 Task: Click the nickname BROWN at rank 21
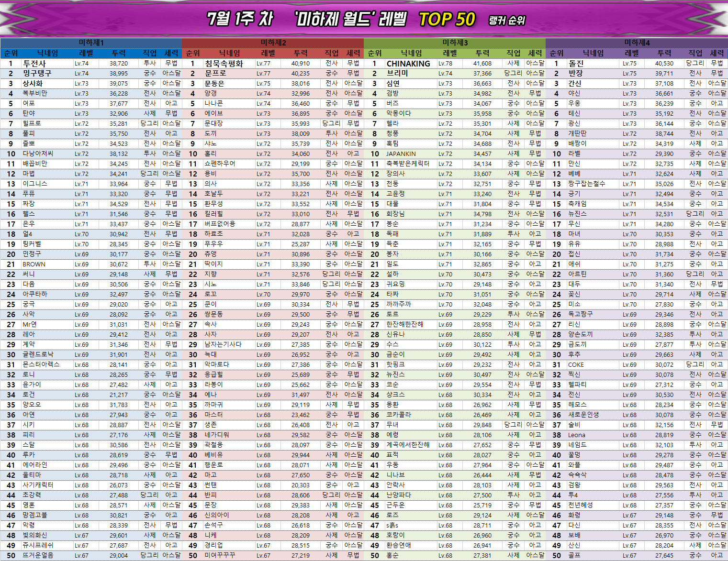click(34, 264)
